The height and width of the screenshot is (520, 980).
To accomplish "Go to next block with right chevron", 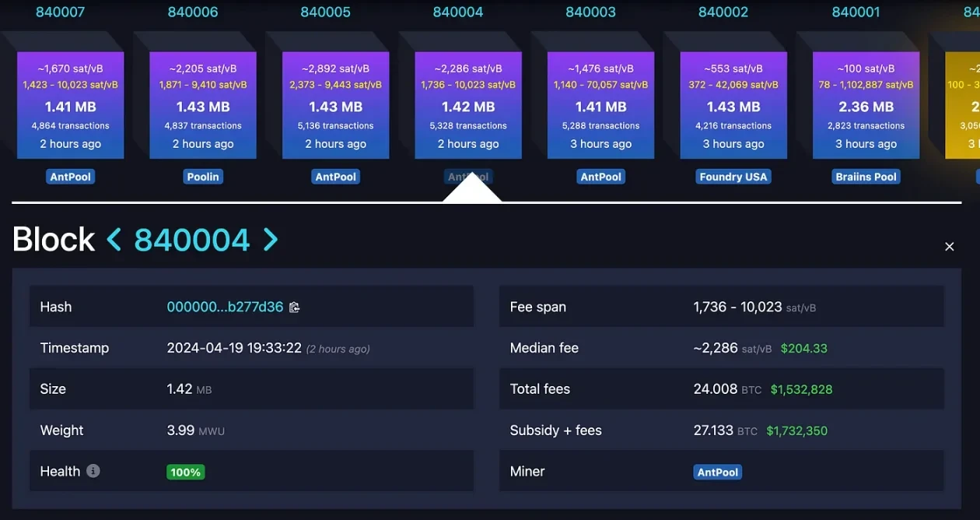I will [x=270, y=240].
